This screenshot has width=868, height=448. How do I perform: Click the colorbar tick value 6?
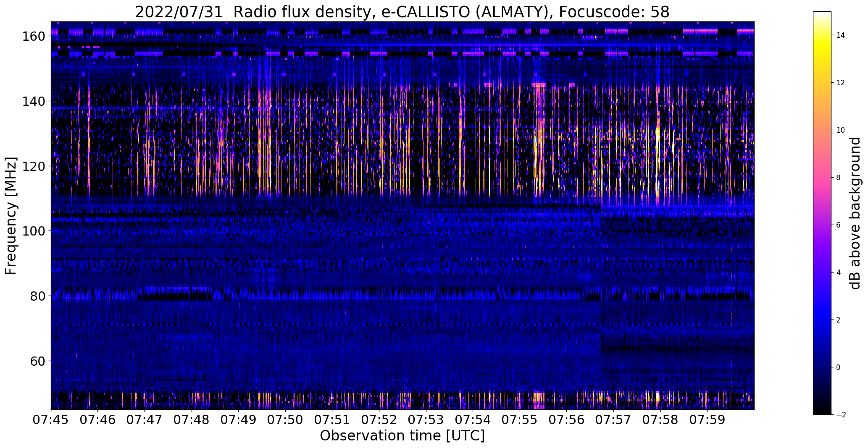(839, 225)
